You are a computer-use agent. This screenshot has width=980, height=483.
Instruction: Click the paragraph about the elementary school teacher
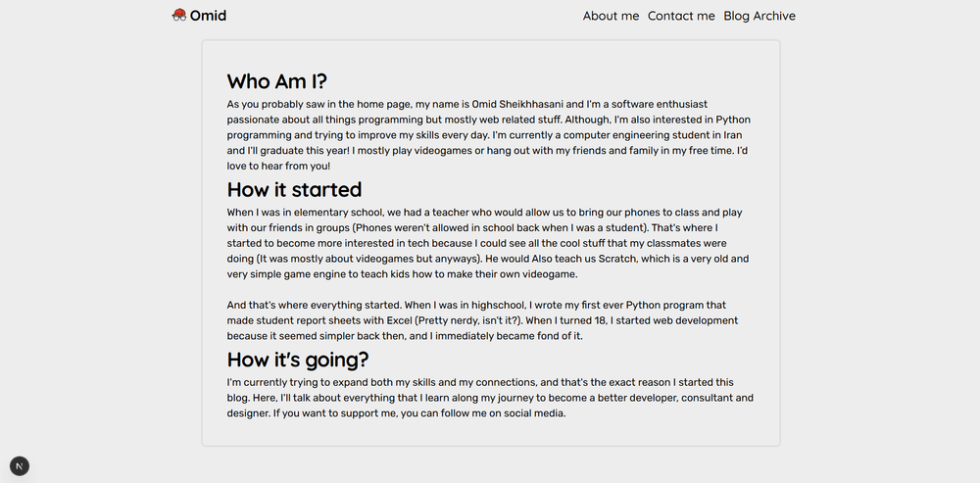click(x=488, y=243)
